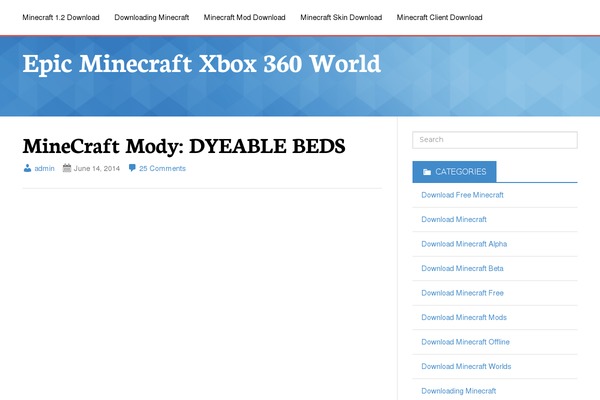The height and width of the screenshot is (400, 600).
Task: Open the admin author link
Action: 44,168
